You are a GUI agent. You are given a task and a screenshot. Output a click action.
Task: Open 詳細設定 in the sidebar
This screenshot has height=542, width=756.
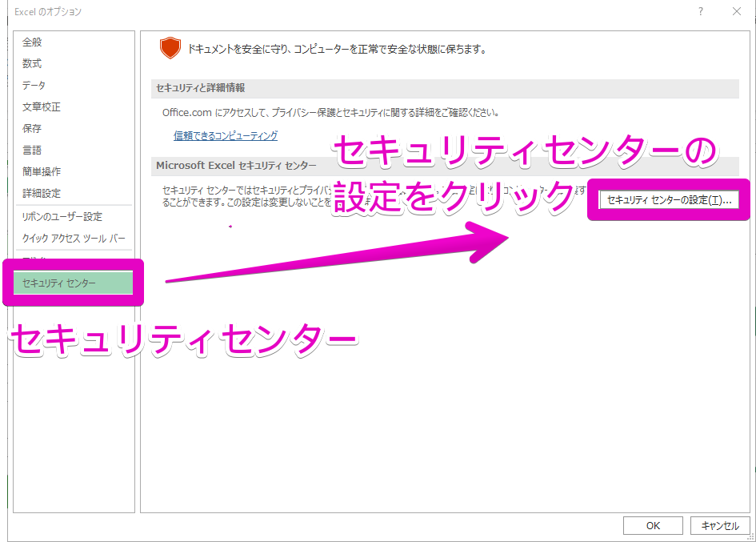pos(42,193)
